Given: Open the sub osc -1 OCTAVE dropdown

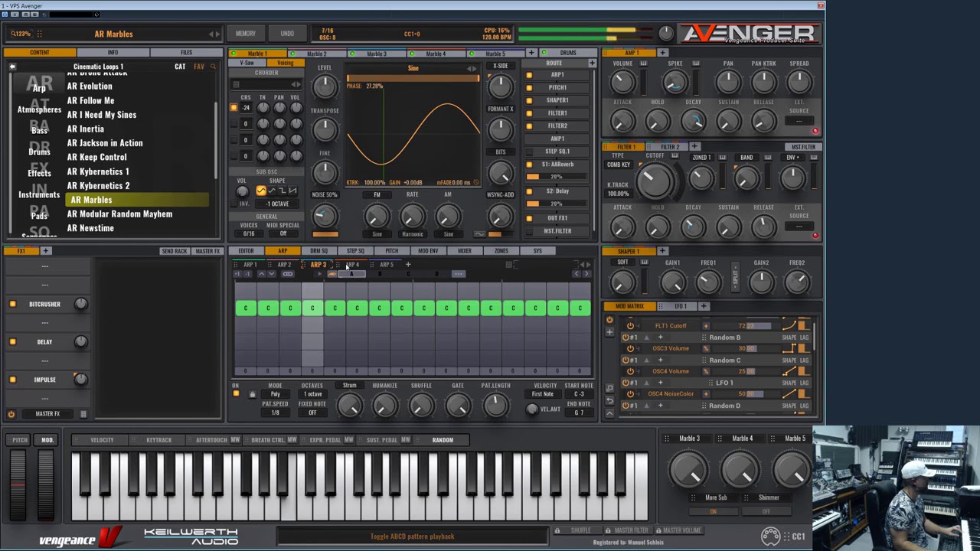Looking at the screenshot, I should pyautogui.click(x=277, y=204).
